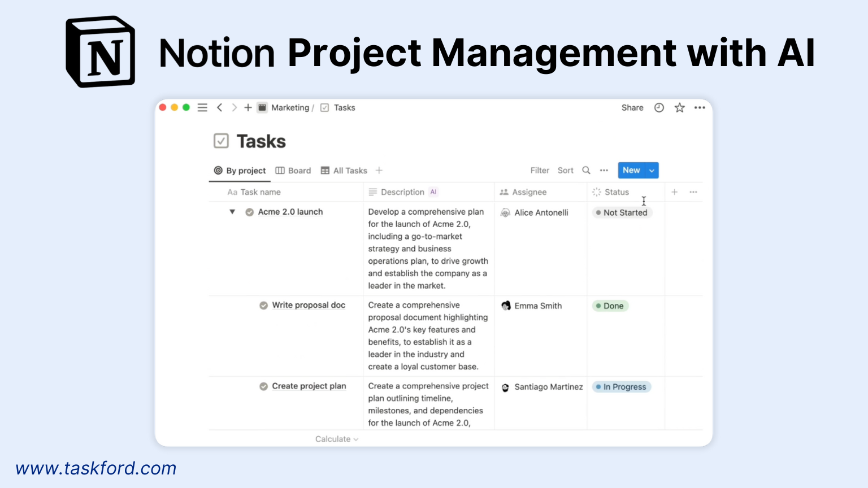868x488 pixels.
Task: Open the New button's dropdown chevron
Action: tap(650, 170)
